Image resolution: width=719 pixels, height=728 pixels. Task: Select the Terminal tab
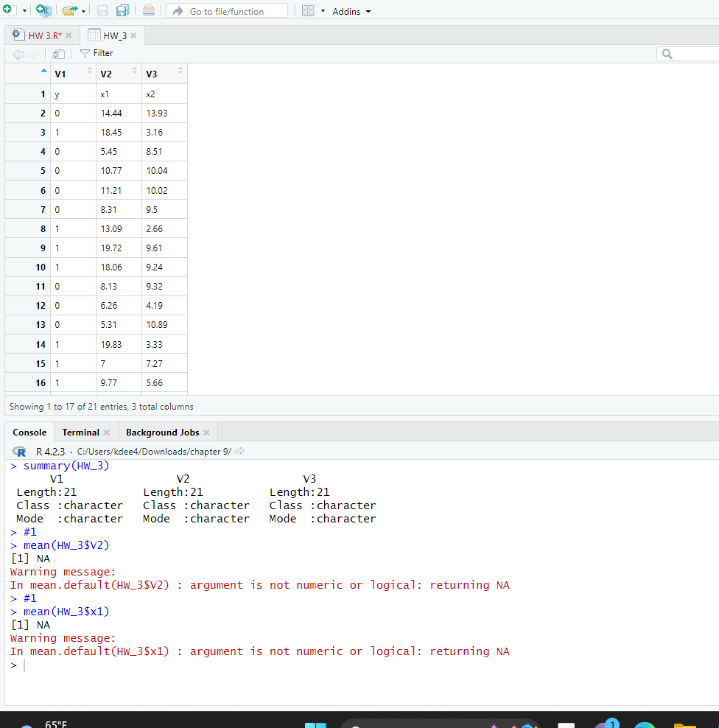pos(80,432)
